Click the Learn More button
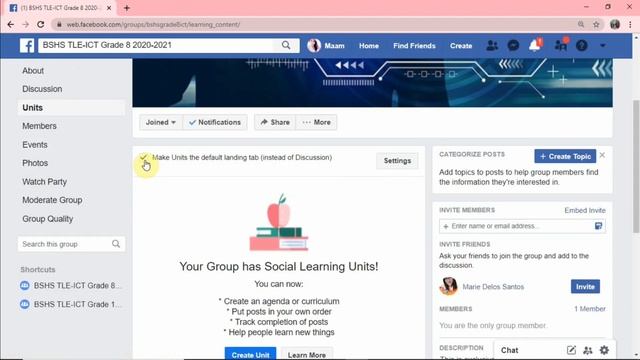 (307, 354)
